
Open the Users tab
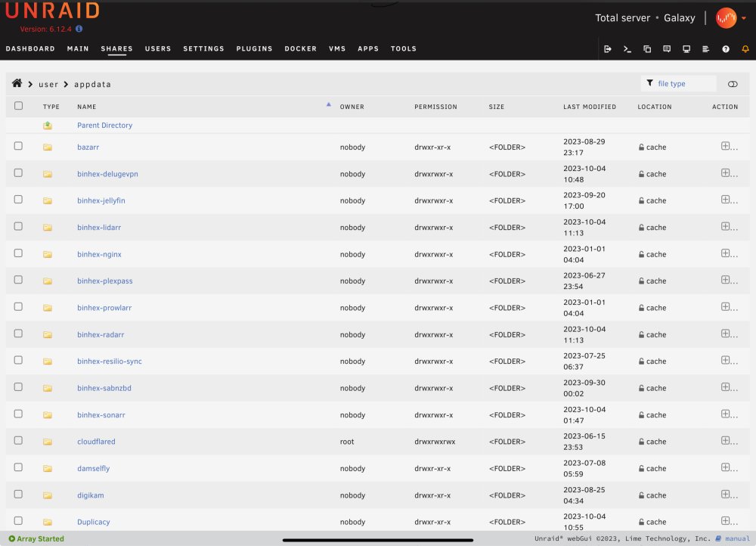158,48
